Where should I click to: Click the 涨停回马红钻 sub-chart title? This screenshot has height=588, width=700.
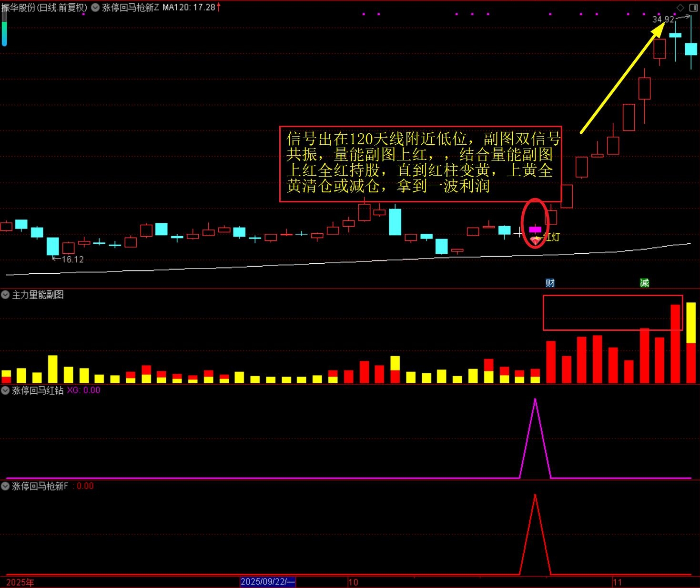[x=38, y=390]
